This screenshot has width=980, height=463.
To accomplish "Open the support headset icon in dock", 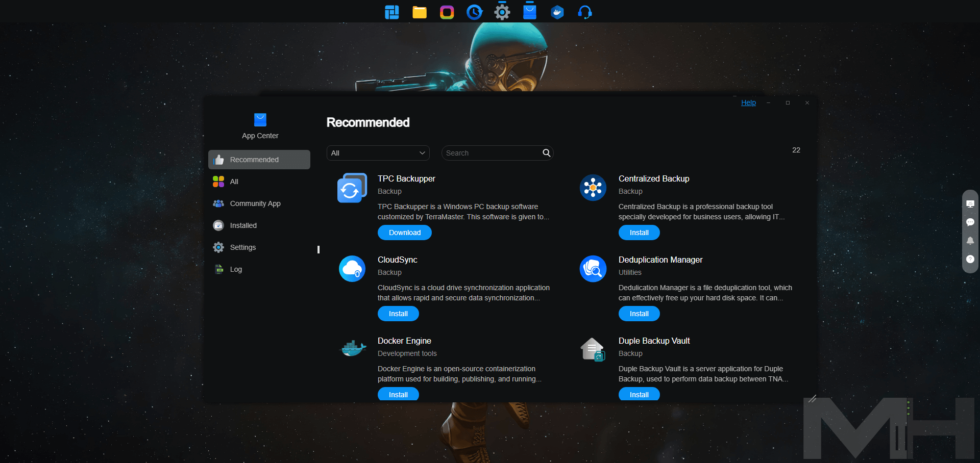I will point(585,12).
